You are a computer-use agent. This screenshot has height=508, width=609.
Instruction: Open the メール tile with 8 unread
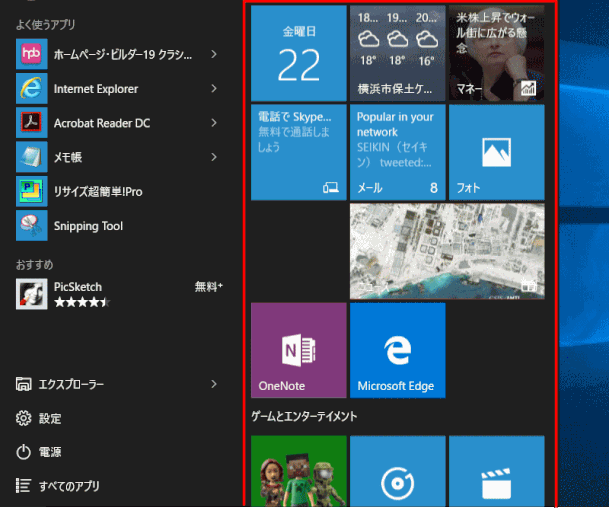pyautogui.click(x=398, y=152)
